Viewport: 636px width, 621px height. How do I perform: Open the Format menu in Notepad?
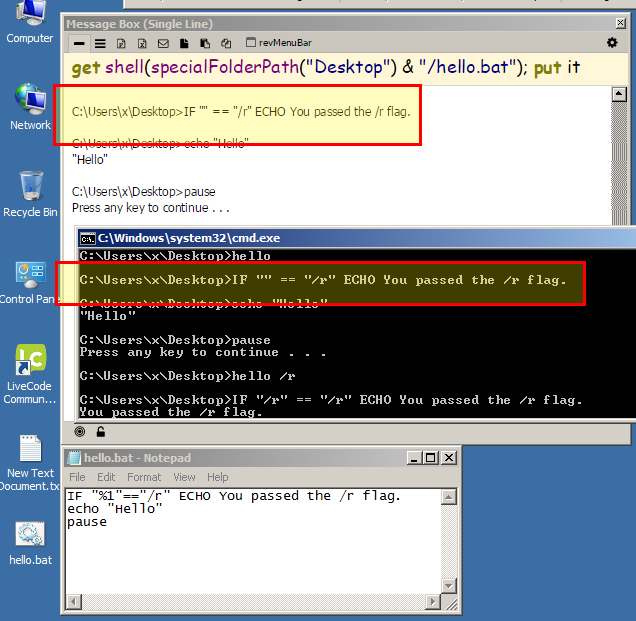click(x=144, y=477)
